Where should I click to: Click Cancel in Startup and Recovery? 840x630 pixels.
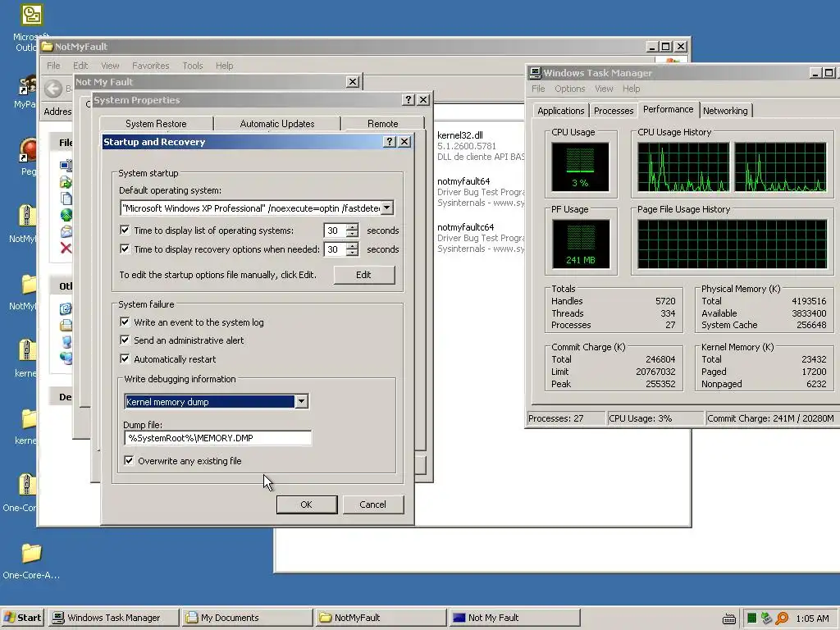click(373, 504)
